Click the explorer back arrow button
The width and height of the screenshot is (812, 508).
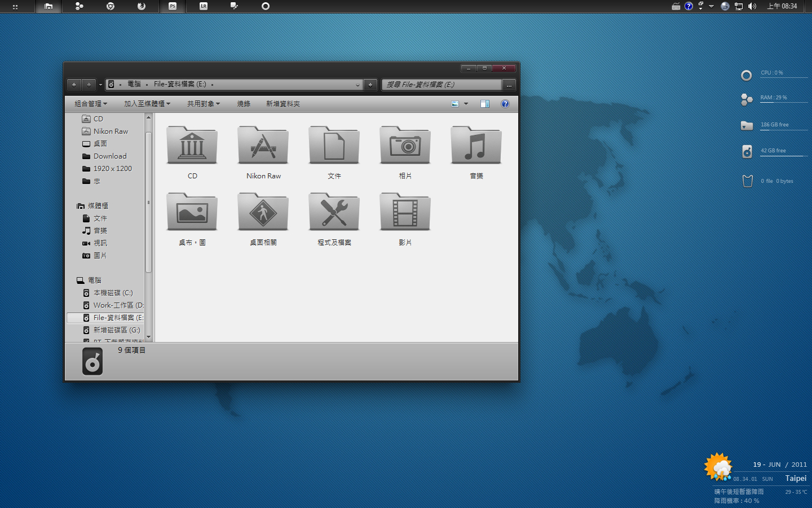(x=74, y=85)
